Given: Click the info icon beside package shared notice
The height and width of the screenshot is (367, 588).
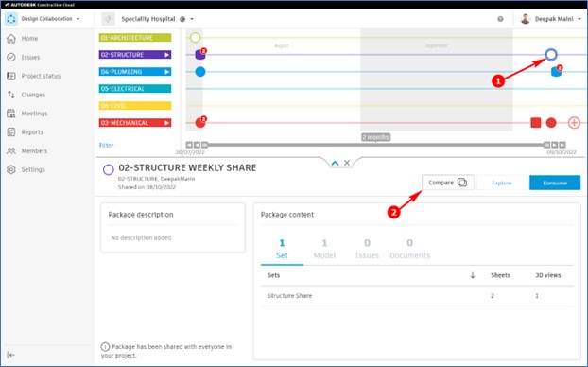Looking at the screenshot, I should [105, 347].
